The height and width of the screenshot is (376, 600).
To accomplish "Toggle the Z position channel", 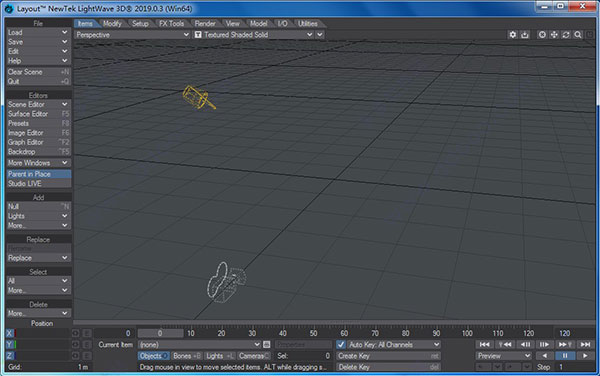I will coord(10,356).
